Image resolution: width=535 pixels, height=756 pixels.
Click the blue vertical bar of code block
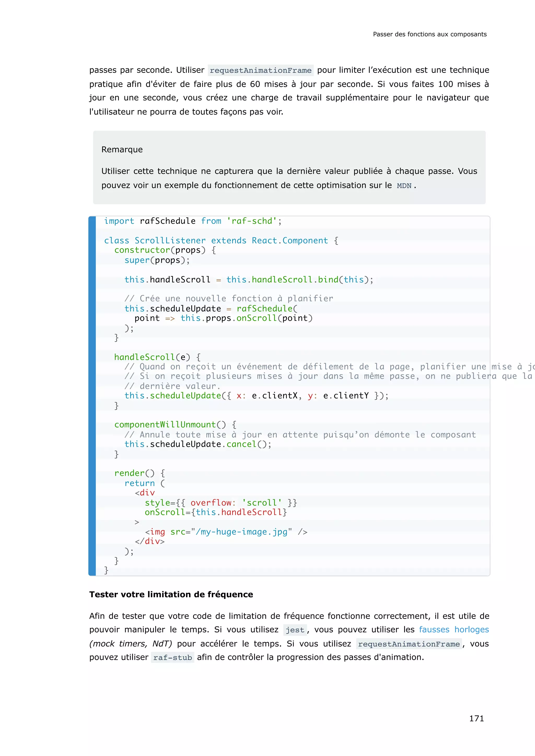(92, 395)
